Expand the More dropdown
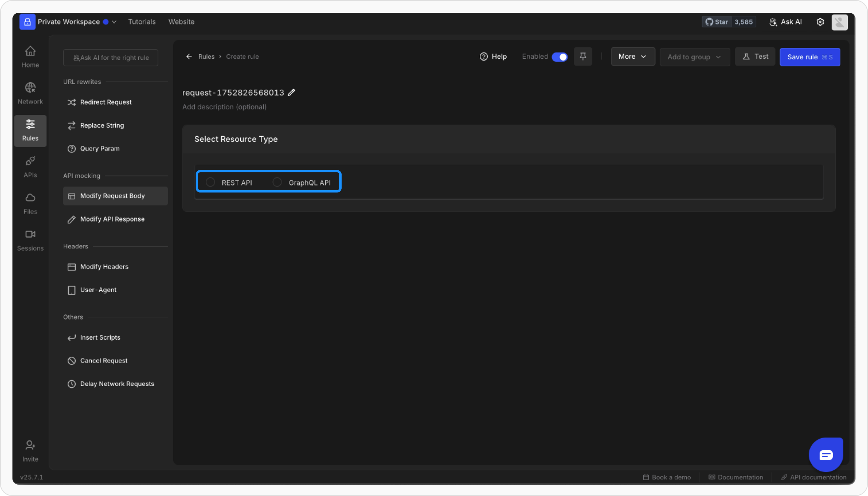 point(633,57)
